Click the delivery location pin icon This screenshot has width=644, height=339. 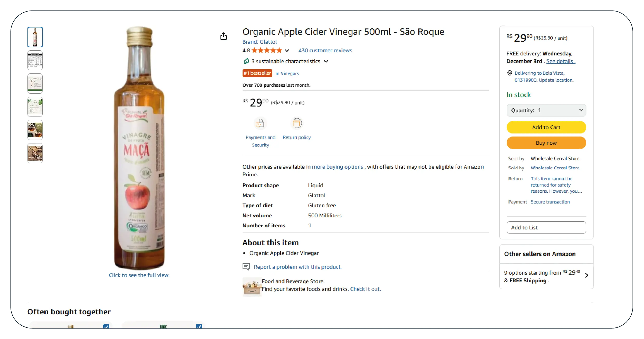(510, 73)
